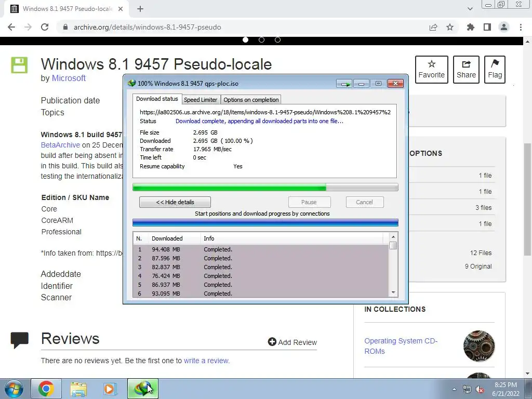Open File Explorer from the taskbar

78,389
